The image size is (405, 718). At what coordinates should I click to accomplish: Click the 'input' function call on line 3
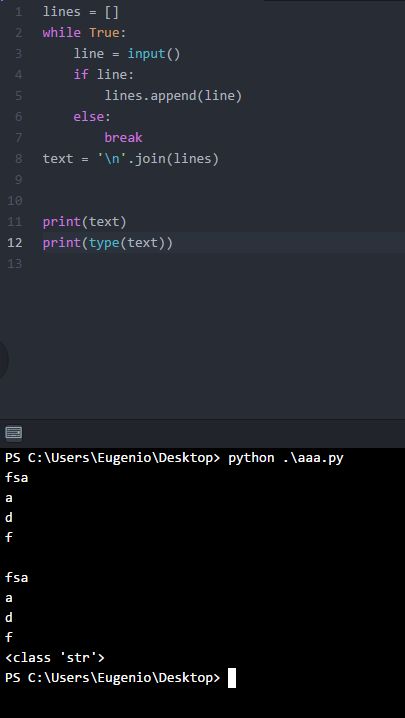pos(146,54)
